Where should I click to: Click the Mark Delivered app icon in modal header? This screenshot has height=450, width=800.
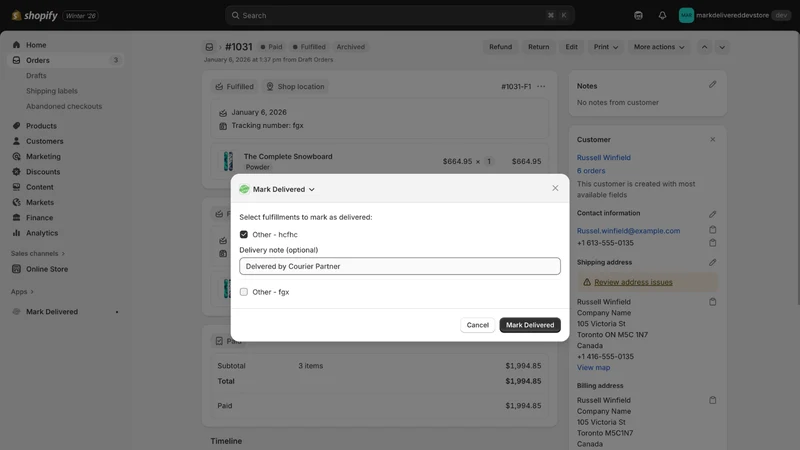click(x=244, y=189)
